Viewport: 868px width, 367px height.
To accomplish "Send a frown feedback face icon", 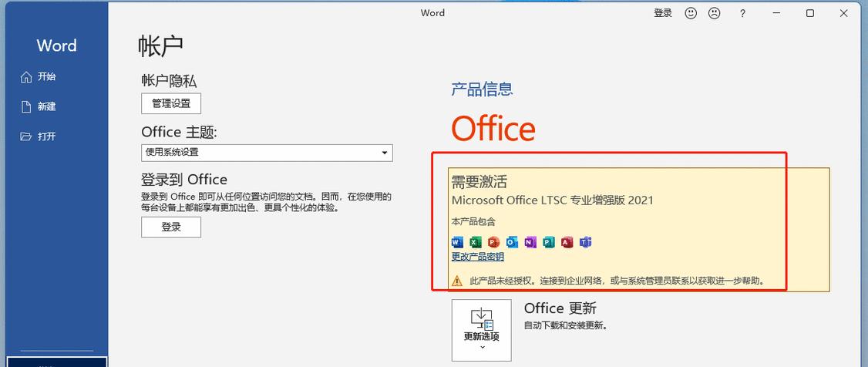I will (x=715, y=13).
